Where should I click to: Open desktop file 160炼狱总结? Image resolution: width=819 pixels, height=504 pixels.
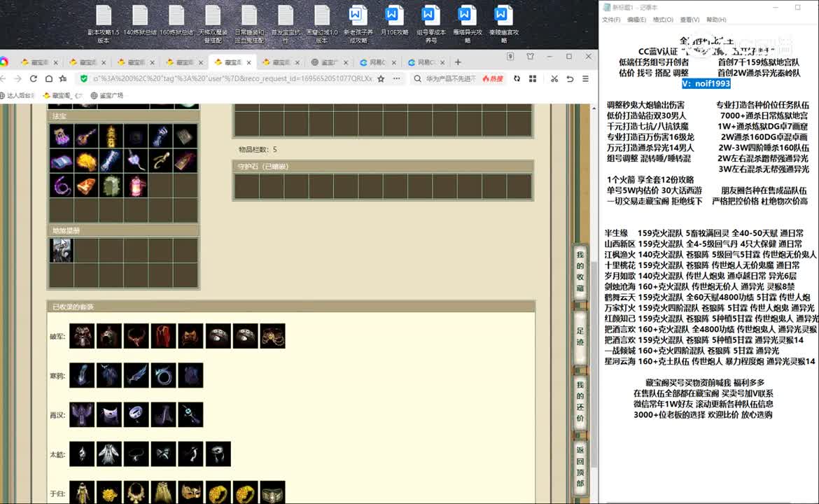pyautogui.click(x=176, y=20)
